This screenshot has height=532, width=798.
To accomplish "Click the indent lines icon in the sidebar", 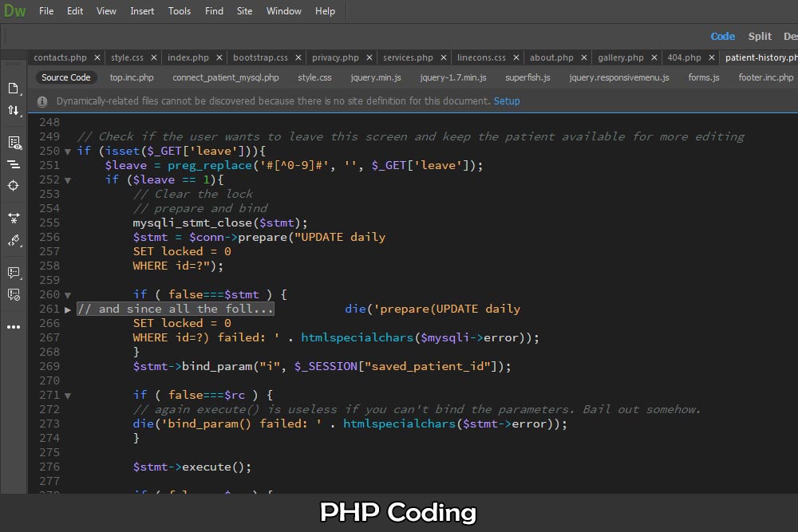I will [14, 164].
